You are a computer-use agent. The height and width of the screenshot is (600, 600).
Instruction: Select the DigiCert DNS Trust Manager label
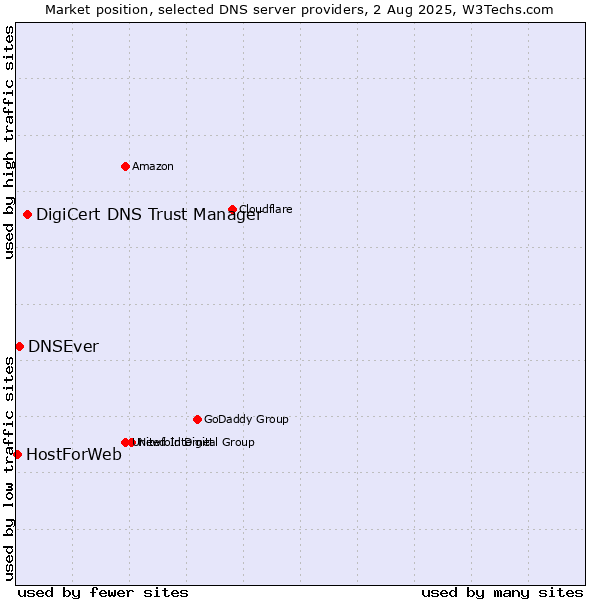pyautogui.click(x=149, y=214)
